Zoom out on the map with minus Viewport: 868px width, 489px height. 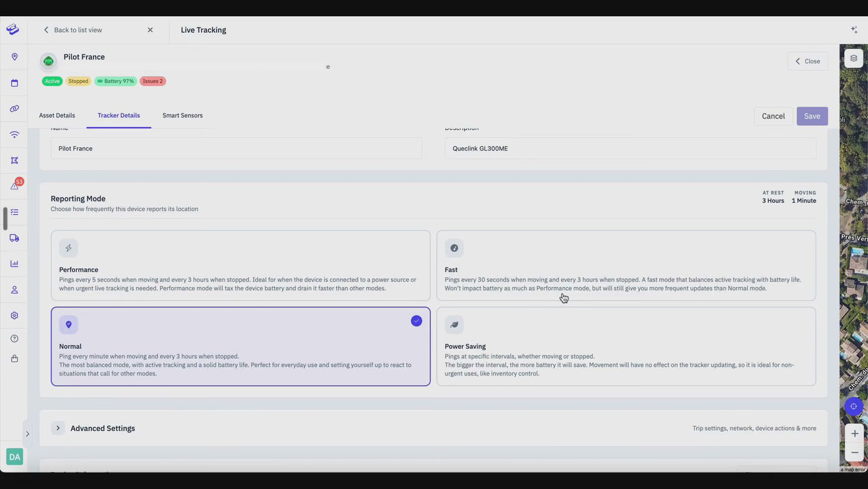(x=854, y=452)
